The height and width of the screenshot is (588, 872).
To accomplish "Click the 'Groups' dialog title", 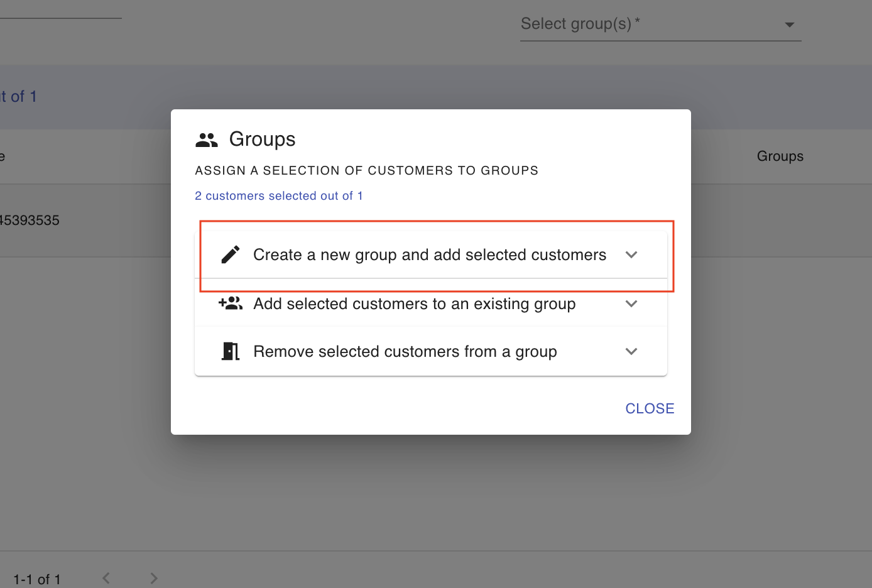I will pyautogui.click(x=262, y=139).
